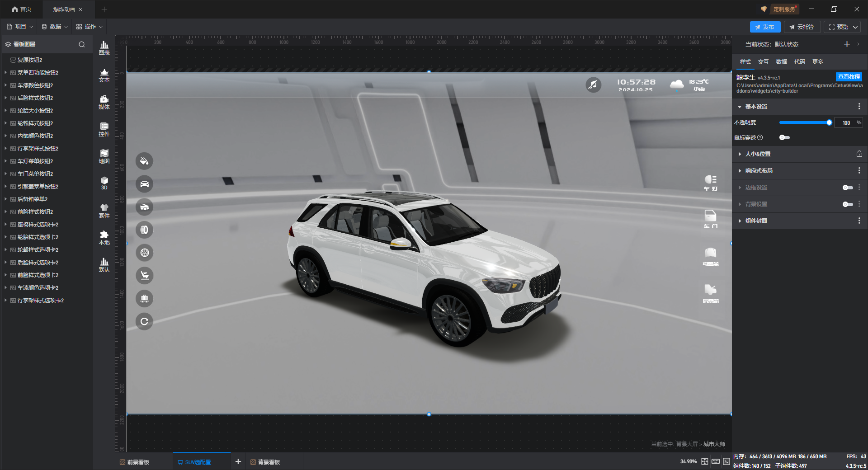
Task: Collapse the 基本设置 section
Action: point(740,107)
